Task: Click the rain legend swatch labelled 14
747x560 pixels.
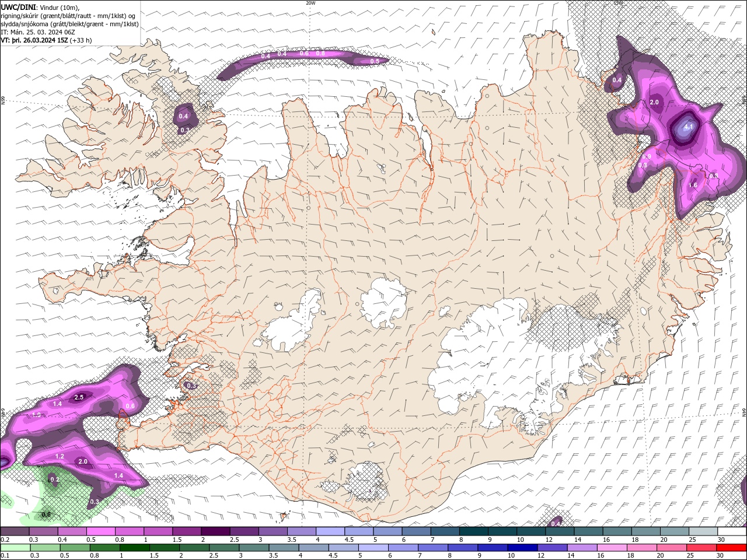Action: 581,547
